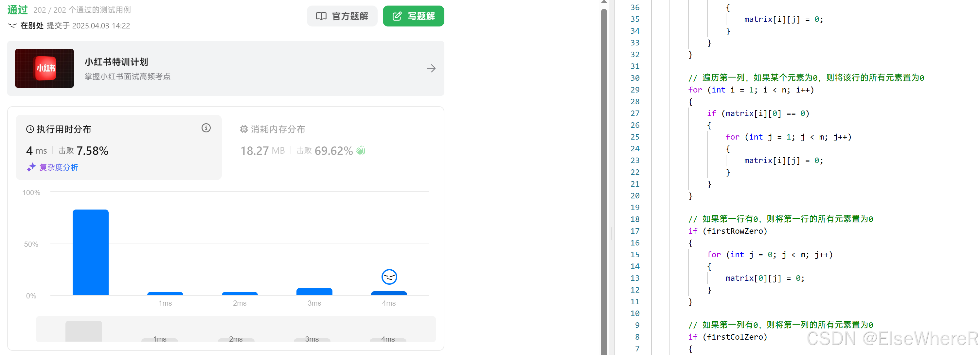Select the 执行用时分布 tab
The height and width of the screenshot is (355, 980).
point(63,129)
